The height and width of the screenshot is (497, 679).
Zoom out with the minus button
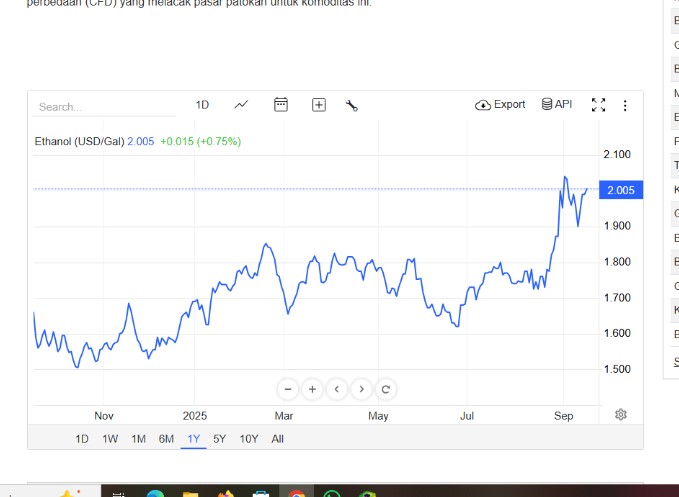288,389
